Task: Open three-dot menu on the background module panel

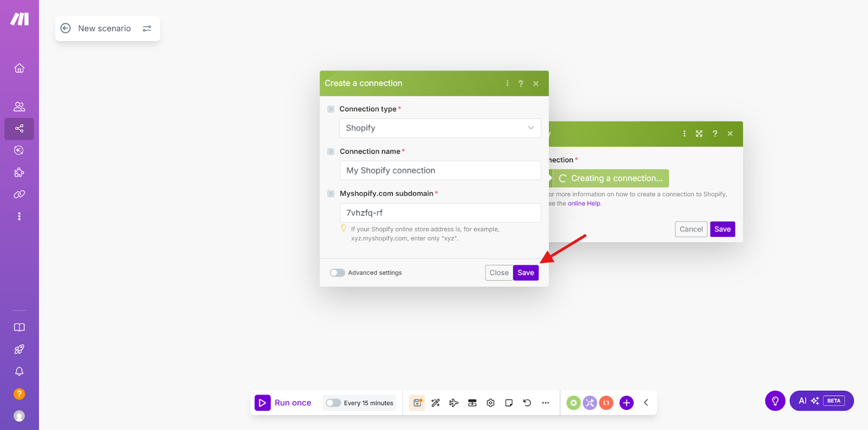Action: coord(684,134)
